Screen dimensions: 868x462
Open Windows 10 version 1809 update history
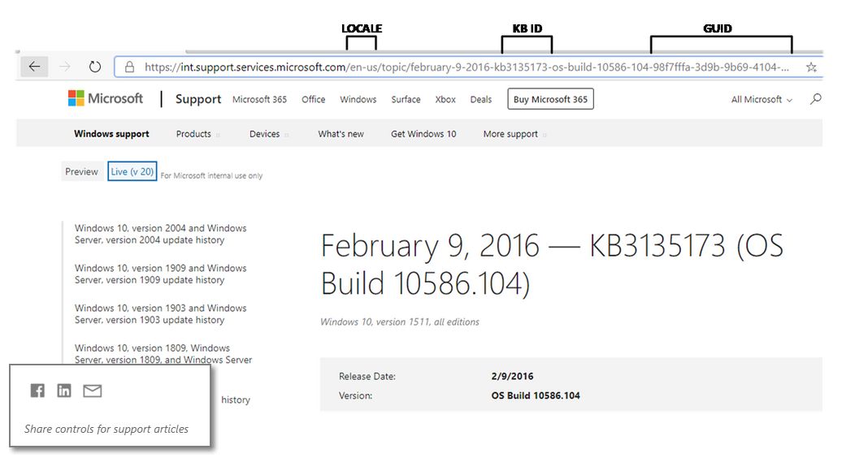[x=163, y=353]
